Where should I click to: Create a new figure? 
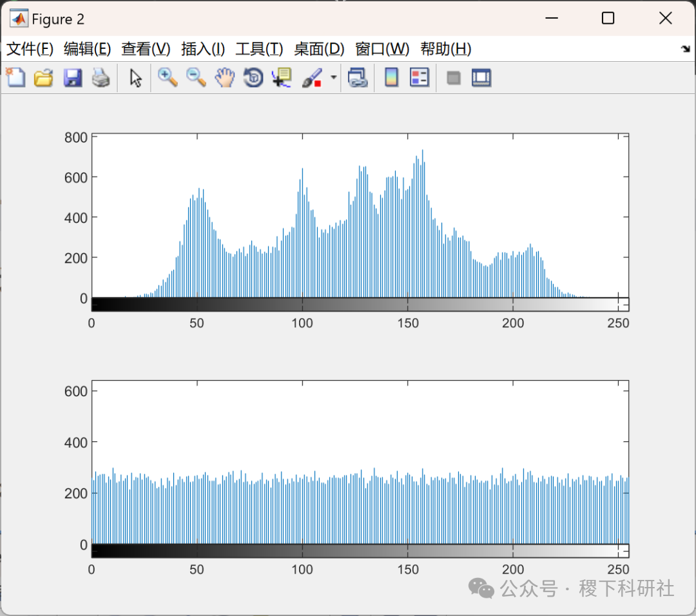tap(15, 77)
